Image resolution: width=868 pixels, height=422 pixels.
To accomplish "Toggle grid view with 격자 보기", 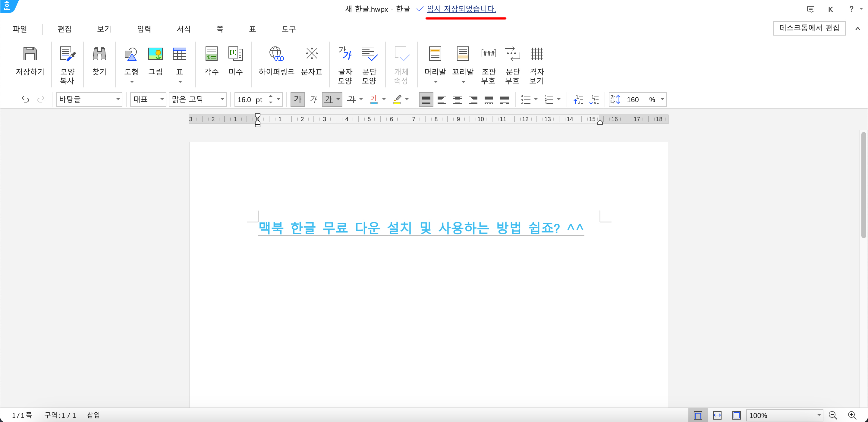I will click(537, 54).
